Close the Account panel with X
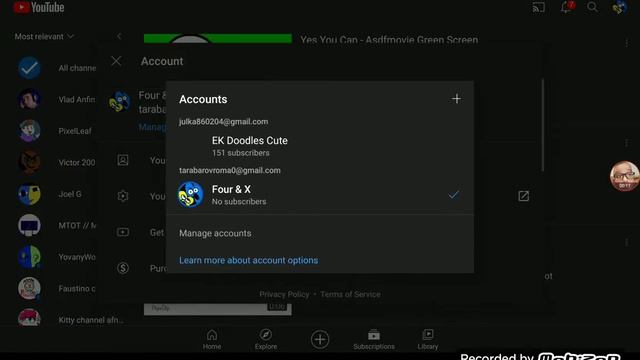The height and width of the screenshot is (360, 640). 116,61
